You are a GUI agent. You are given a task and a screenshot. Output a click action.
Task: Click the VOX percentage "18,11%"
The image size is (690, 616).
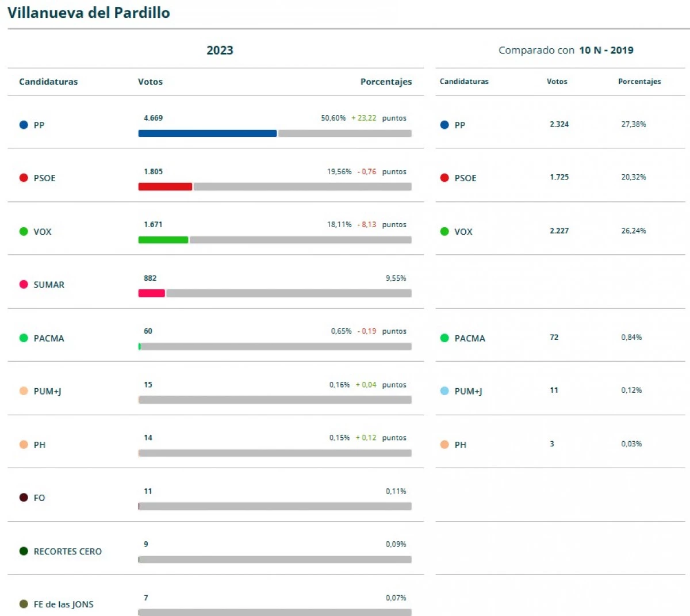pos(339,224)
